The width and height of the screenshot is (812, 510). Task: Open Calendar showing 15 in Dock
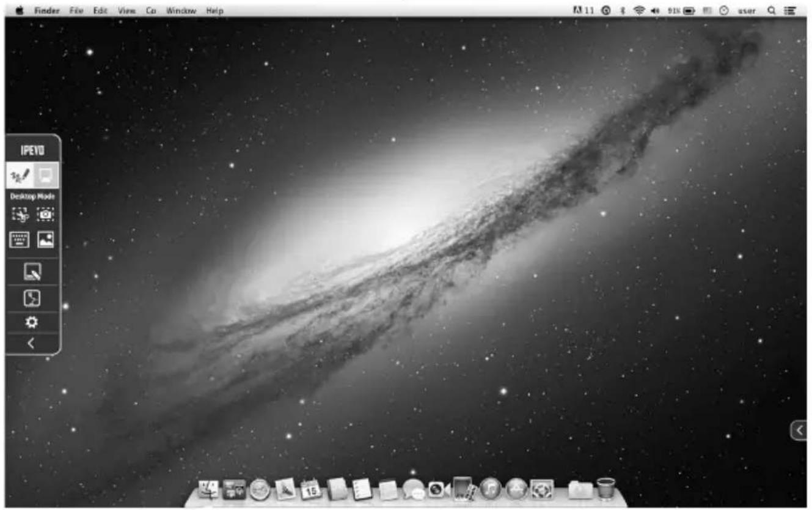pos(311,489)
